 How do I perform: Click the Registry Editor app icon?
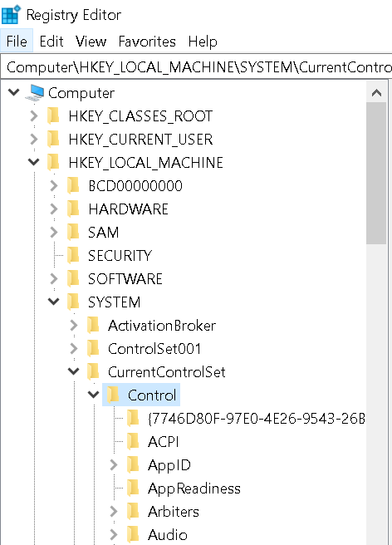11,15
